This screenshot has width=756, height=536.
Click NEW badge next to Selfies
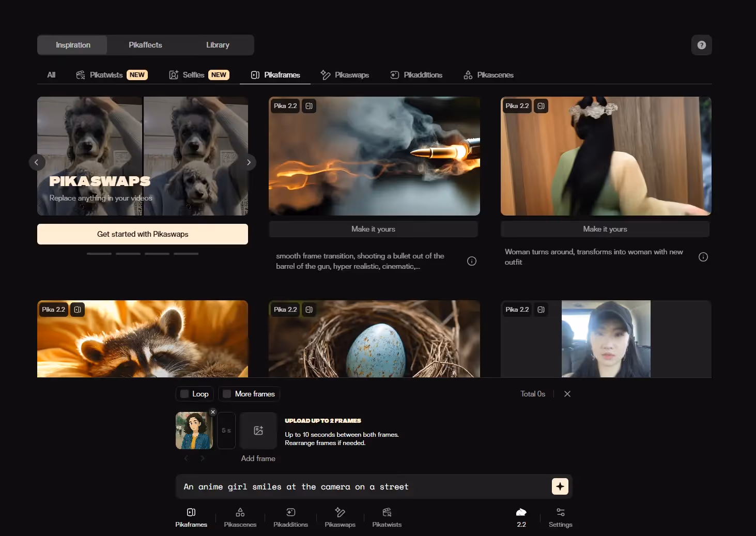(219, 75)
